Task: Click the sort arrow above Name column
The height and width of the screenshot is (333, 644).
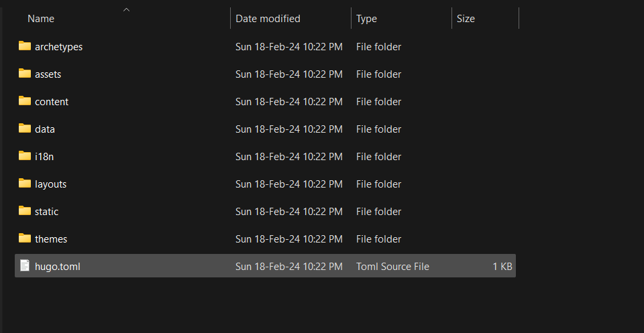Action: [126, 9]
